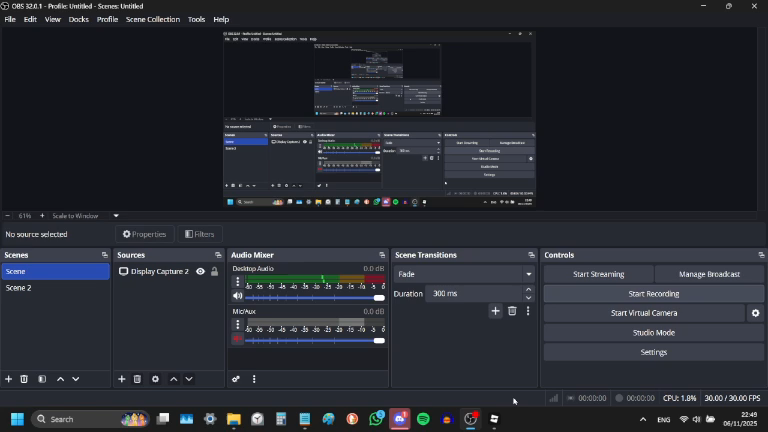Decrease Duration with the down stepper arrow
The image size is (768, 432).
point(528,298)
